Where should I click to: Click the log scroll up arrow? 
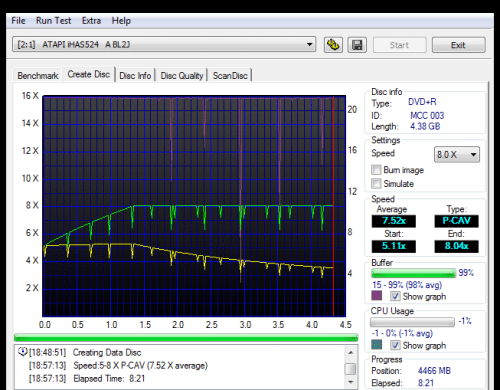(351, 353)
